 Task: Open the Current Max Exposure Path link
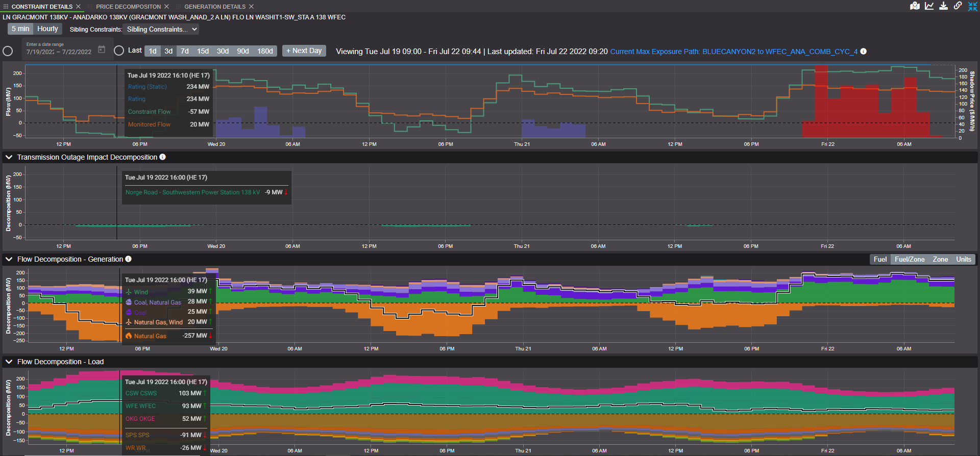(733, 52)
